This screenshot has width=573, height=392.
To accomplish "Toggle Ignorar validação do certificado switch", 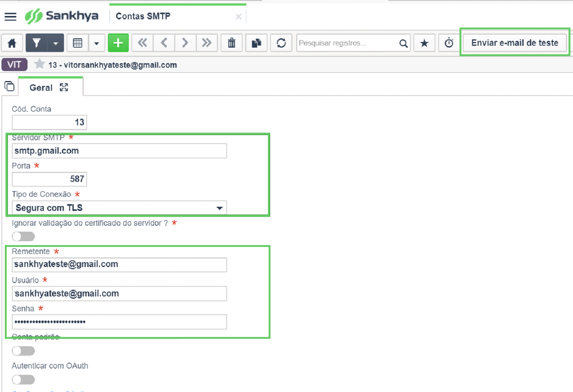I will [x=23, y=237].
